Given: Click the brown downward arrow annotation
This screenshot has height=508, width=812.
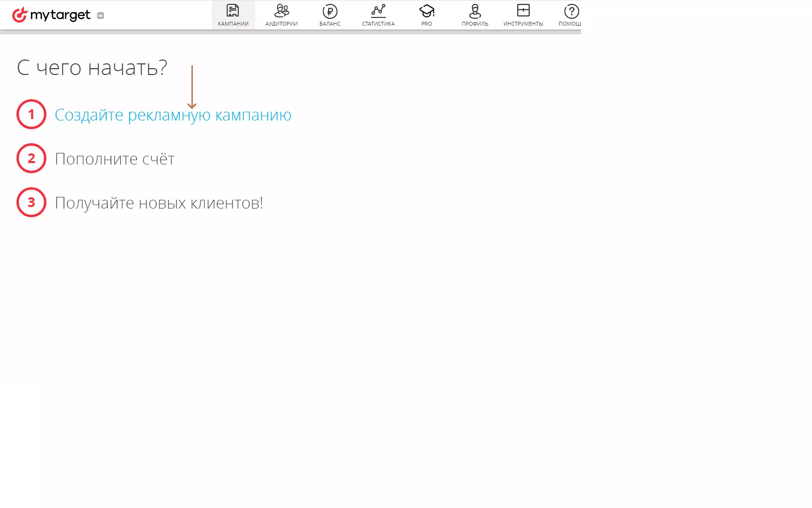Looking at the screenshot, I should [x=192, y=87].
